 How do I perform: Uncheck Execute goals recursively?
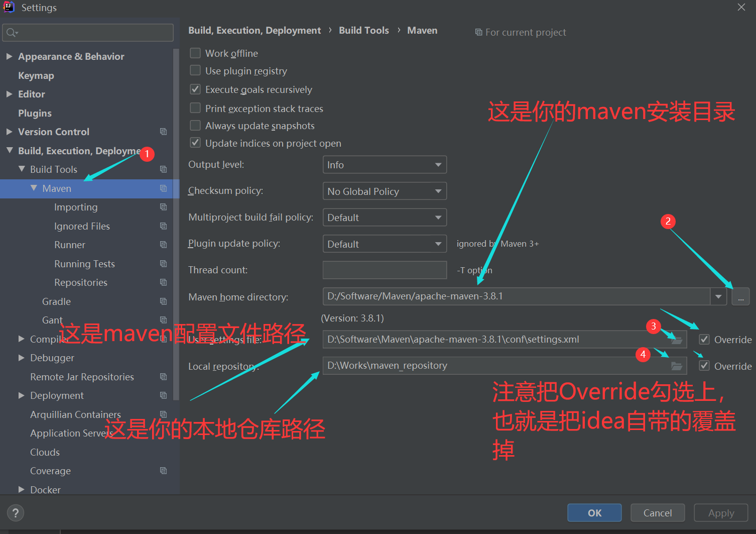tap(195, 89)
